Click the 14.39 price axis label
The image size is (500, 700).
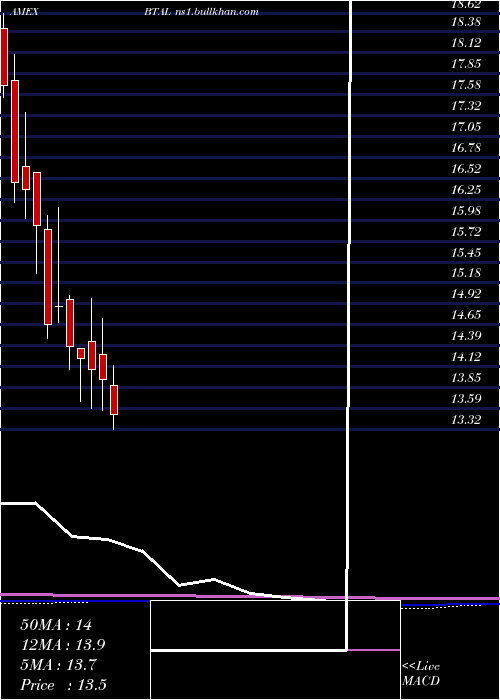point(466,335)
